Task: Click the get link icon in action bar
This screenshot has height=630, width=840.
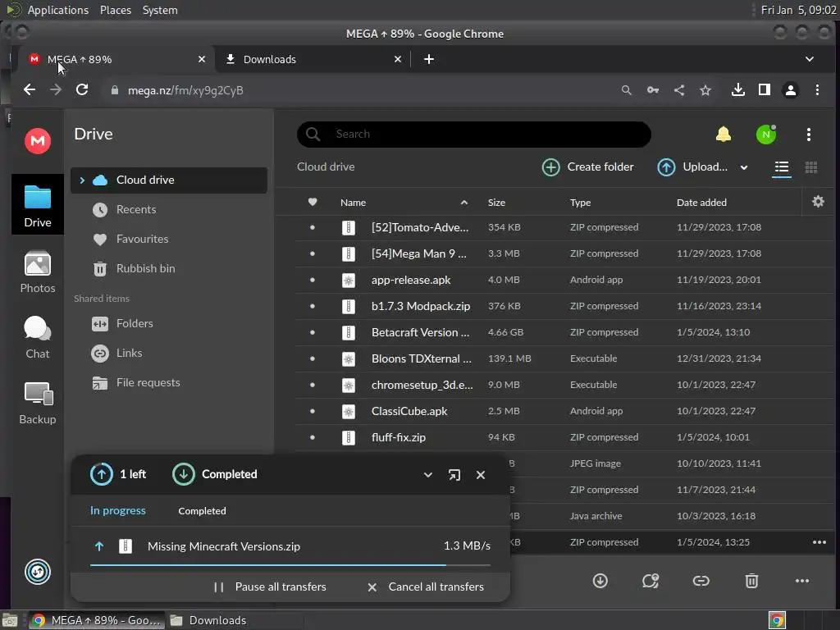Action: (x=701, y=581)
